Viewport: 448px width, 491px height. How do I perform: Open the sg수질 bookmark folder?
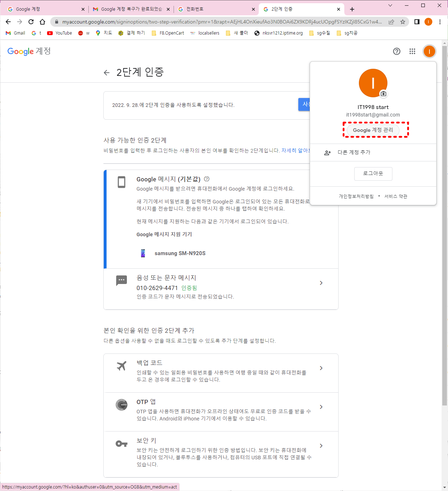[320, 33]
